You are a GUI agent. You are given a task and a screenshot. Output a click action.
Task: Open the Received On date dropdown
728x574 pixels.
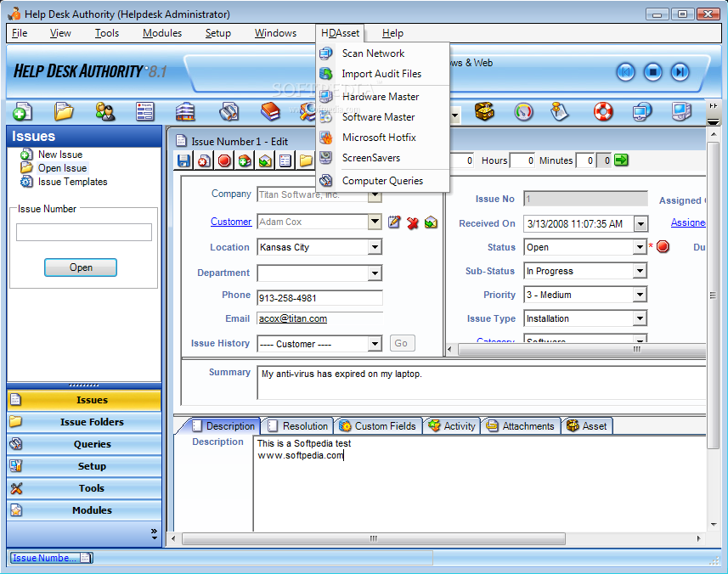(x=641, y=223)
